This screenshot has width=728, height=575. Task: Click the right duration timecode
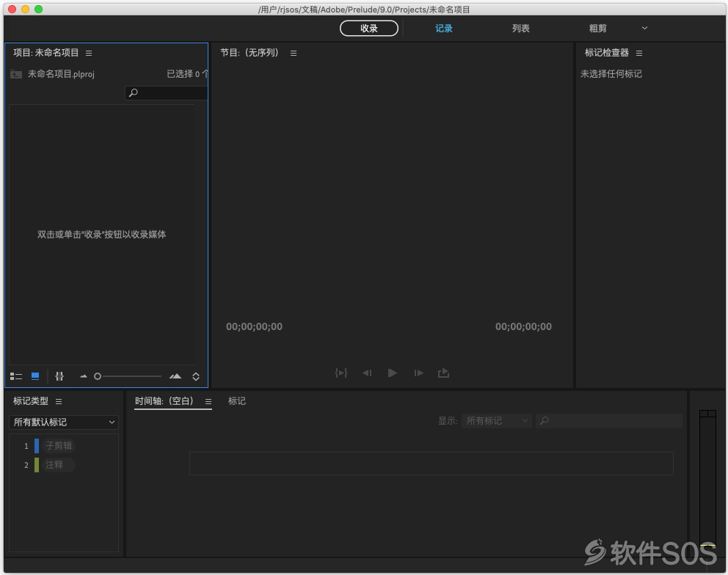[523, 326]
